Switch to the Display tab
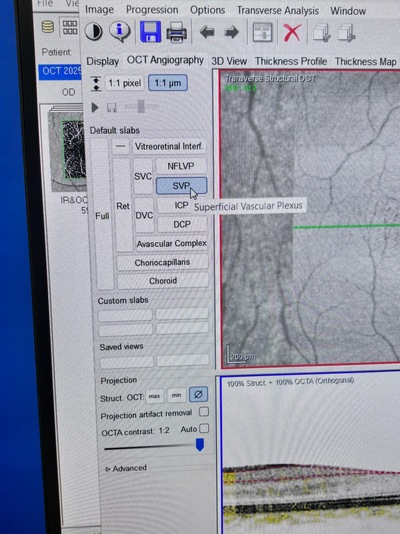Image resolution: width=400 pixels, height=534 pixels. [x=102, y=61]
